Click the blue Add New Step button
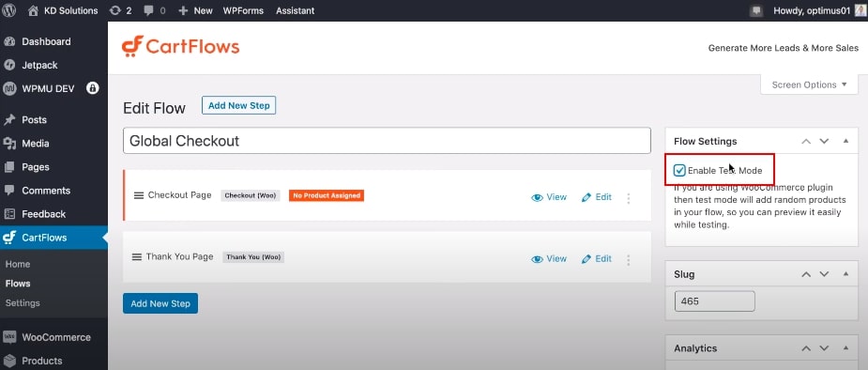 click(x=160, y=303)
